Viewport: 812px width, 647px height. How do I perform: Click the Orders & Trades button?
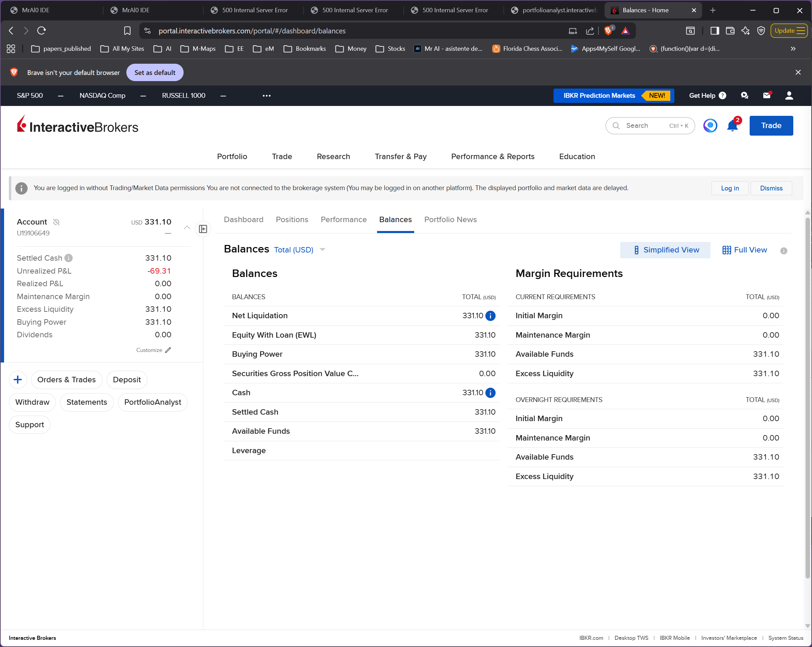click(x=66, y=380)
